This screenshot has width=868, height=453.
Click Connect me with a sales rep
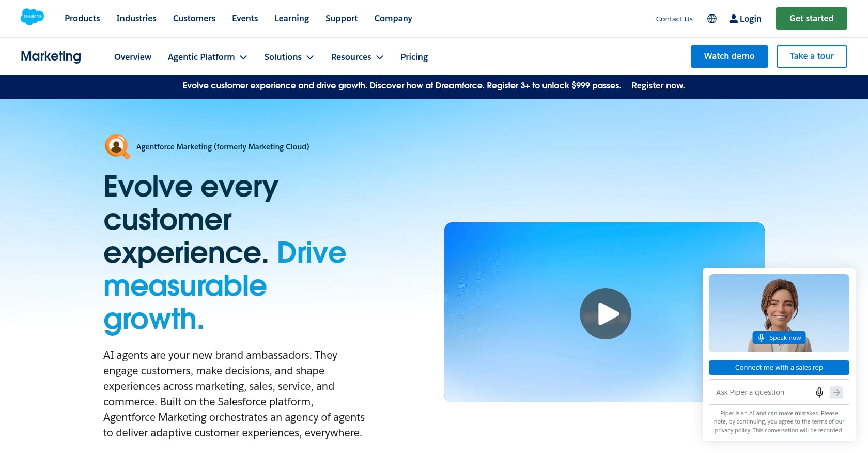[x=779, y=368]
